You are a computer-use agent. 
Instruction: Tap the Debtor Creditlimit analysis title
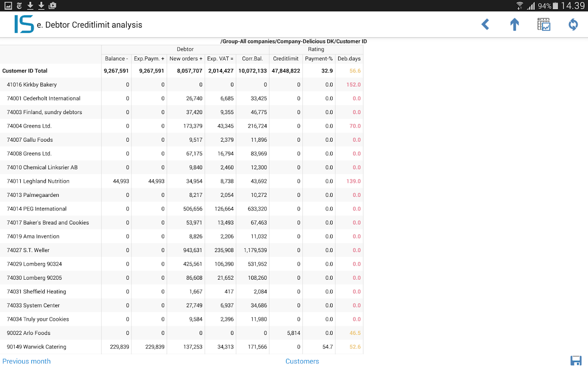click(90, 25)
